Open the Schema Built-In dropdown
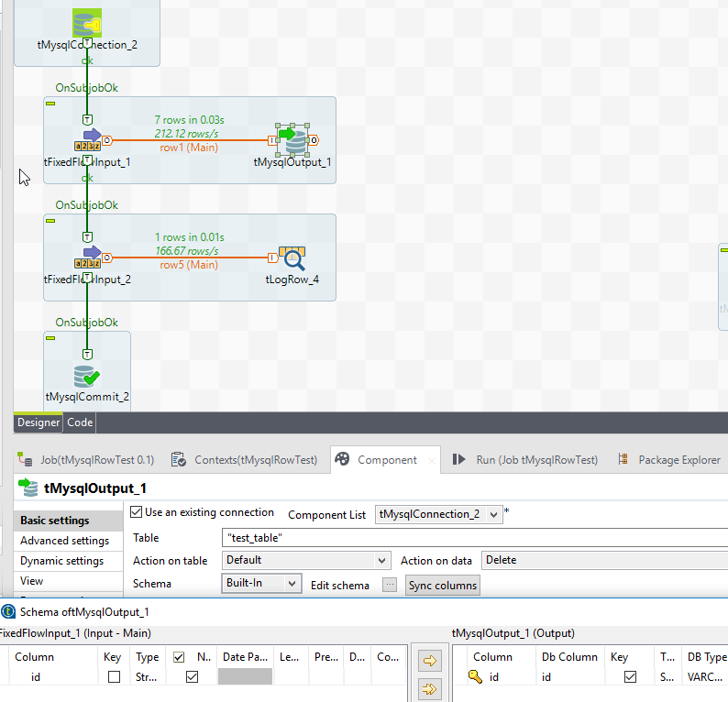Viewport: 728px width, 702px height. [x=261, y=583]
